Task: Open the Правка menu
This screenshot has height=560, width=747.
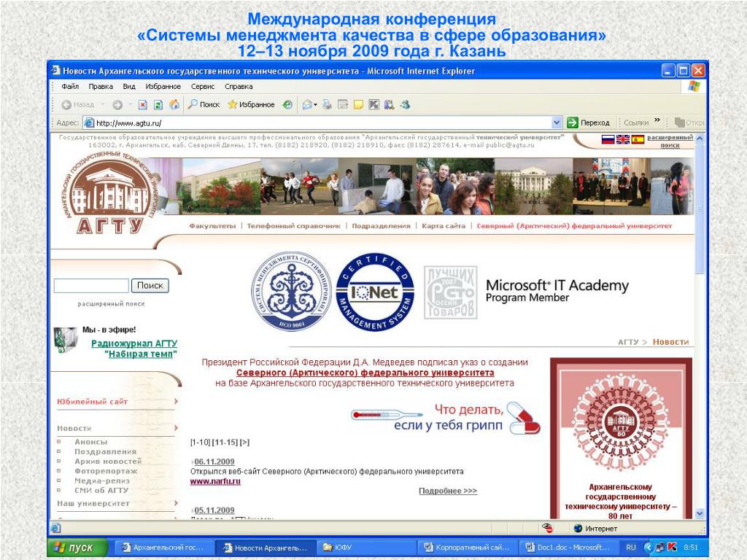Action: 101,87
